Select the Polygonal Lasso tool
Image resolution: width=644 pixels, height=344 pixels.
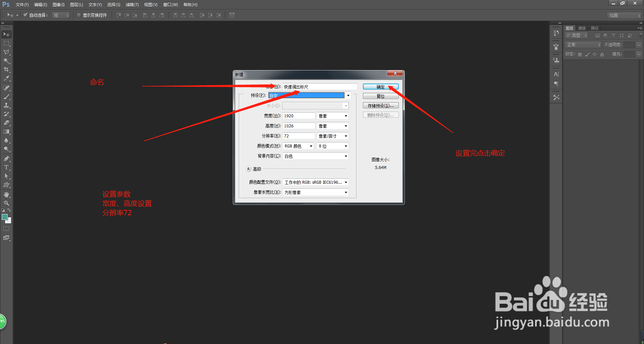point(6,52)
